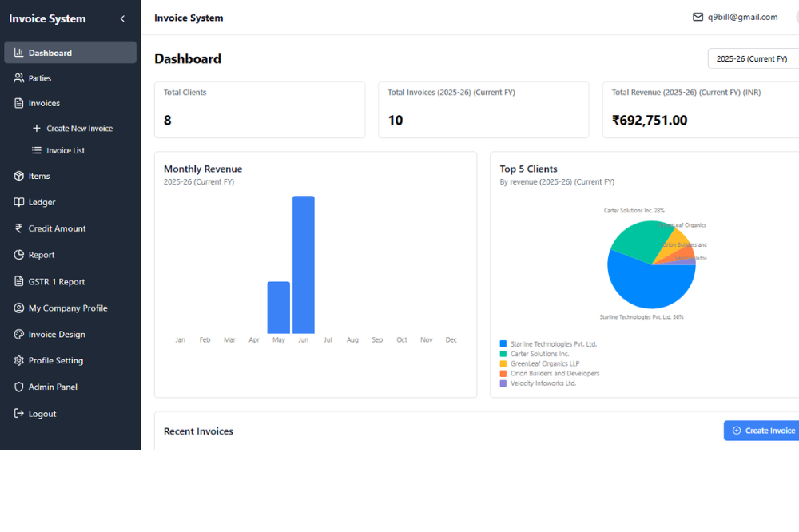Click blue legend swatch for Starline Technologies

click(x=503, y=344)
